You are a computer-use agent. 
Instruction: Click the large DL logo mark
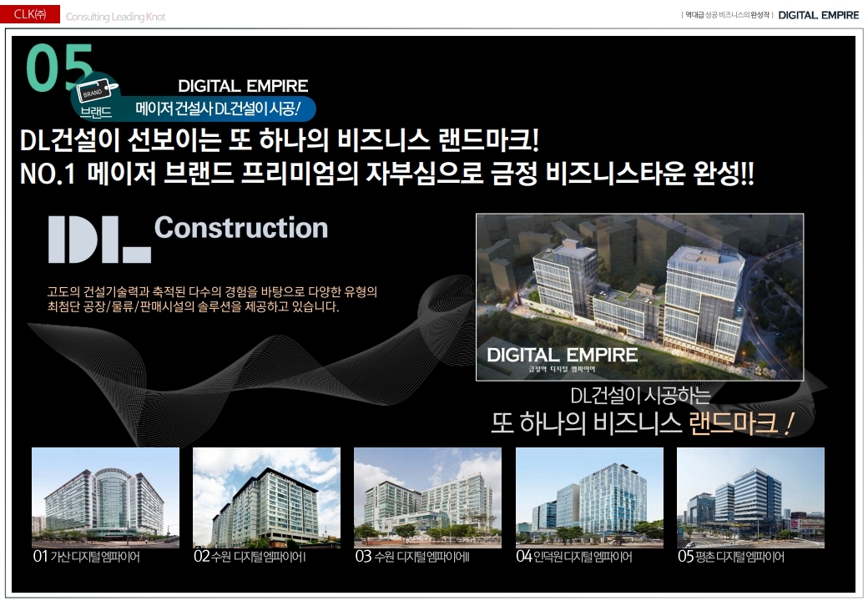pyautogui.click(x=99, y=239)
